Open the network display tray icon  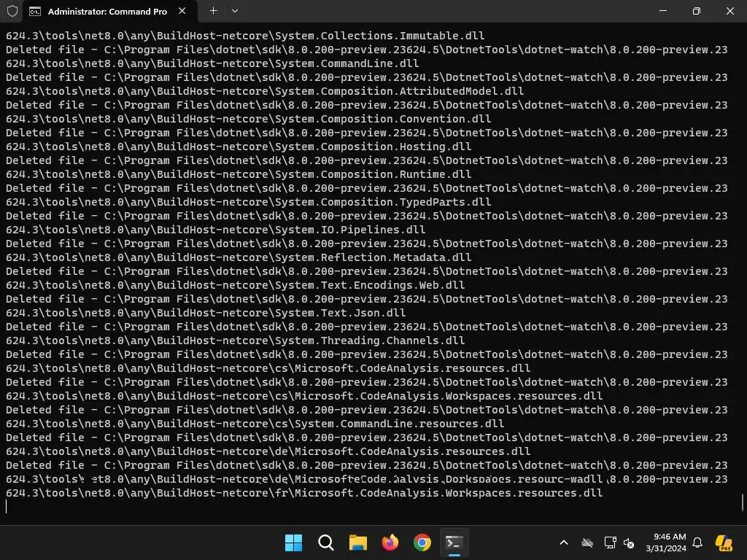tap(611, 542)
